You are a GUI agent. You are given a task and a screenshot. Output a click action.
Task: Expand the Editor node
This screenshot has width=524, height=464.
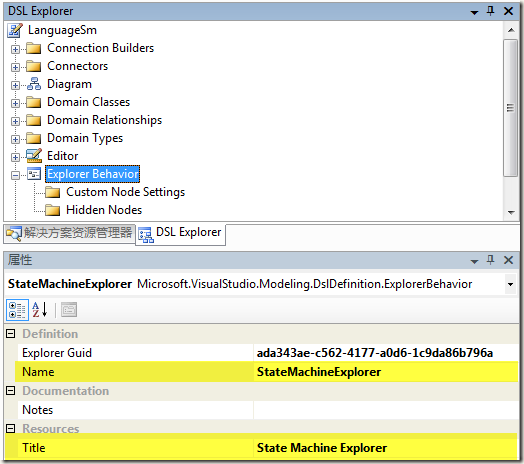15,157
